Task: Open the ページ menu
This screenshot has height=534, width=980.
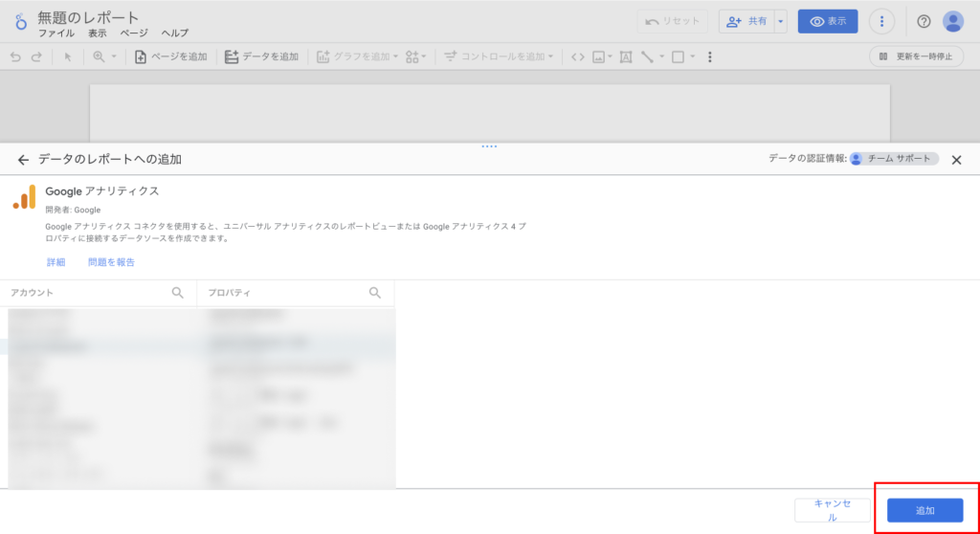Action: click(x=134, y=33)
